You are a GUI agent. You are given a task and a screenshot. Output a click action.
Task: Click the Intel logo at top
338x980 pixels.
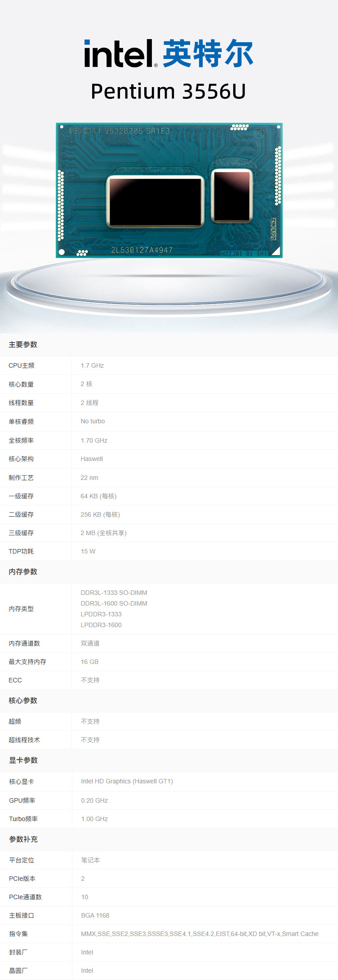point(120,53)
